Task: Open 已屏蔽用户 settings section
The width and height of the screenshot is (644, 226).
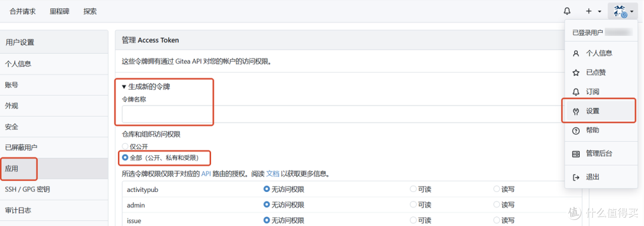Action: [x=54, y=147]
